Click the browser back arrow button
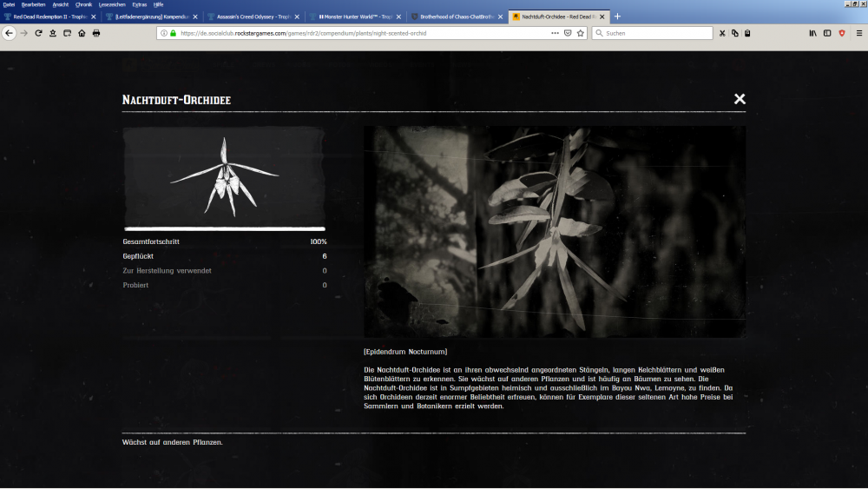 point(10,33)
